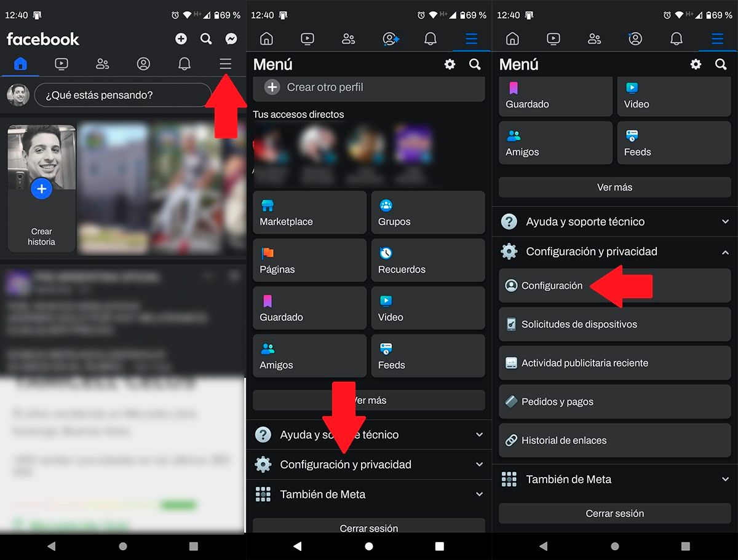This screenshot has height=560, width=738.
Task: Open Pedidos y pagos
Action: pyautogui.click(x=615, y=401)
